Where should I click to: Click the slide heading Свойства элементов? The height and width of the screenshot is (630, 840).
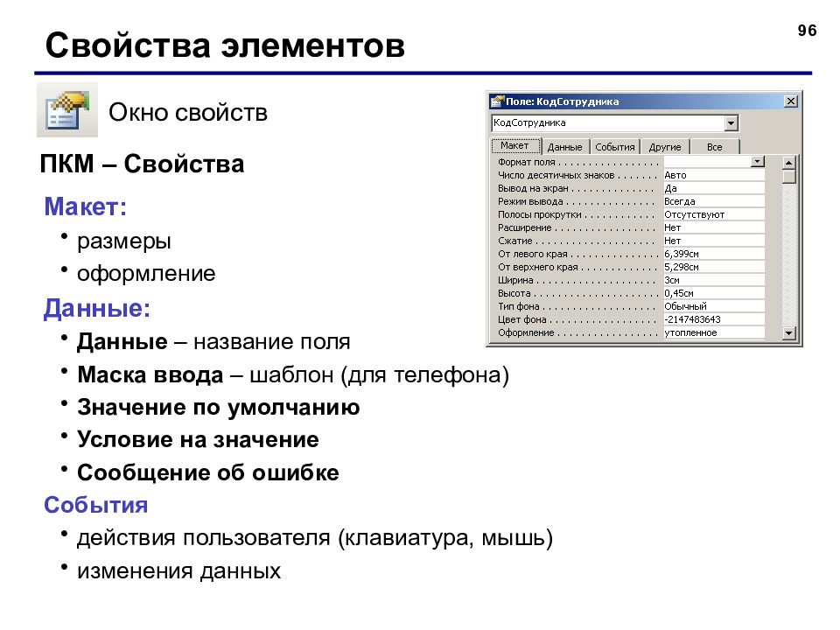tap(225, 45)
